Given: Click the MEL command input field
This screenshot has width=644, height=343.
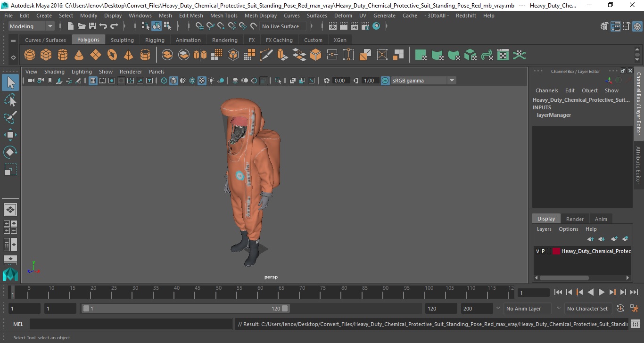Looking at the screenshot, I should tap(131, 324).
